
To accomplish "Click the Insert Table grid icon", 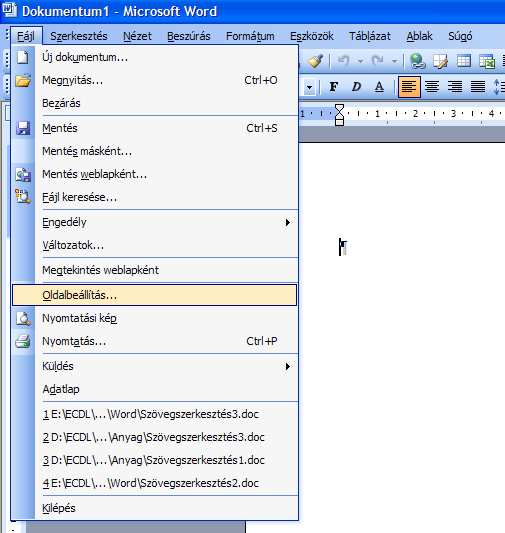I will pos(464,61).
